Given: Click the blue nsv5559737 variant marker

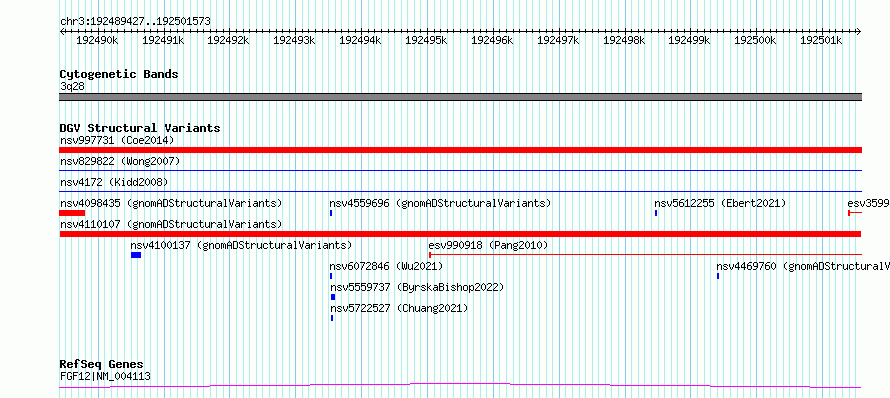Looking at the screenshot, I should tap(333, 297).
